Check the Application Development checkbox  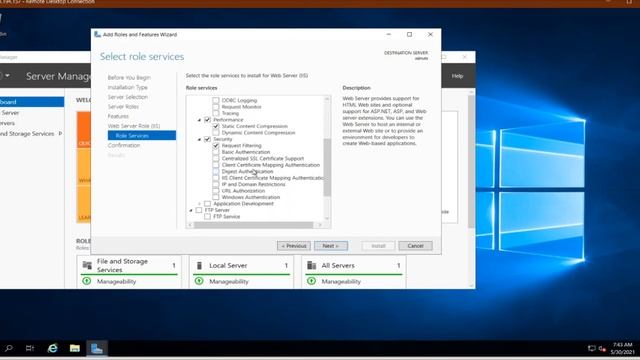click(x=207, y=204)
